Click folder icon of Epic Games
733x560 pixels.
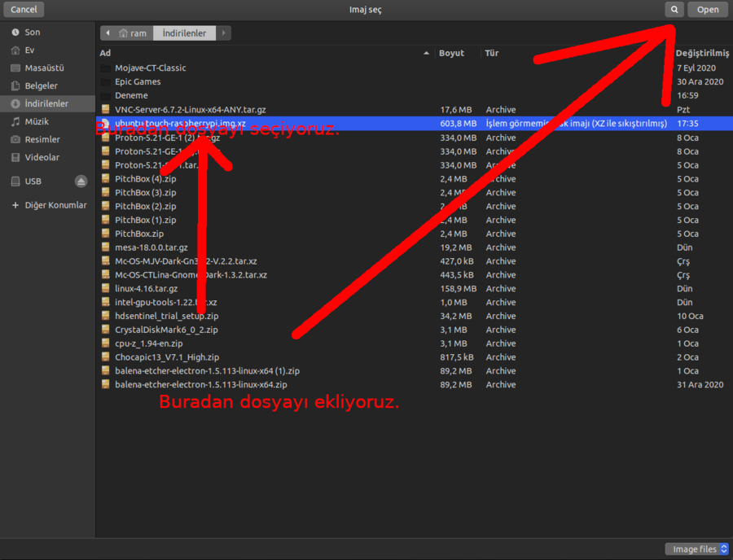tap(106, 81)
